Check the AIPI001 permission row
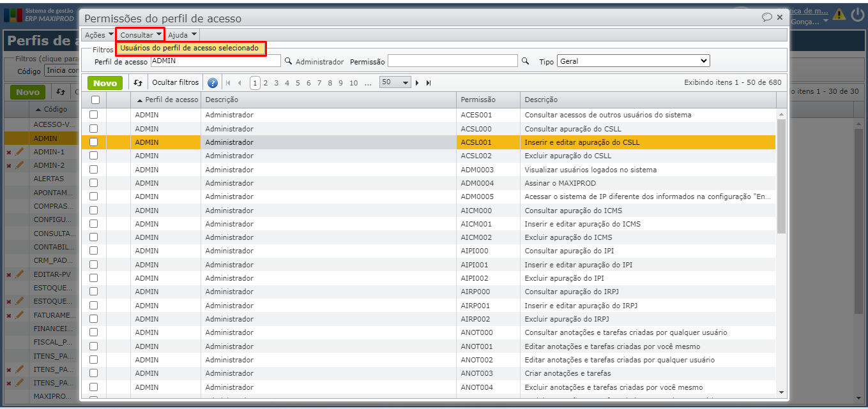Screen dimensions: 868x409 tap(94, 264)
